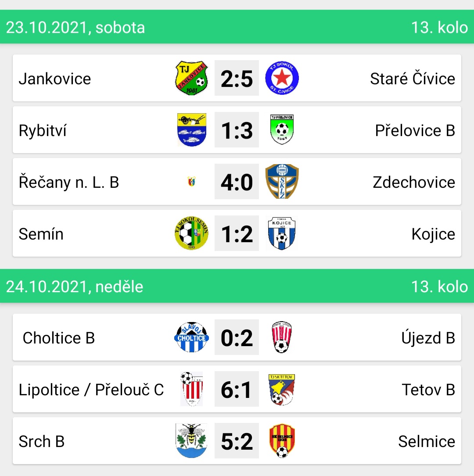Viewport: 474px width, 476px height.
Task: Tap the TJ SK Tetov crest
Action: [x=282, y=389]
